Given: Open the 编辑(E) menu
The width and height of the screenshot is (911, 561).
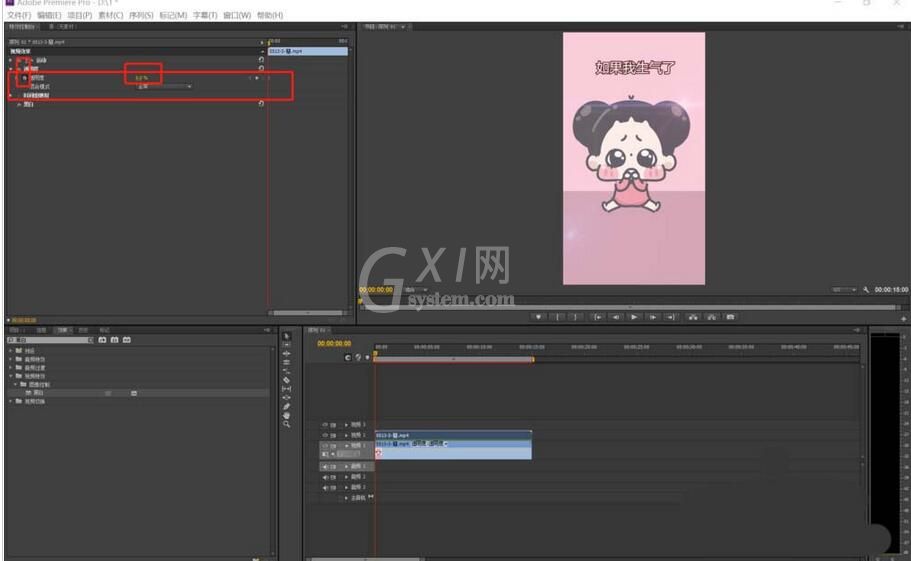Looking at the screenshot, I should (x=49, y=15).
